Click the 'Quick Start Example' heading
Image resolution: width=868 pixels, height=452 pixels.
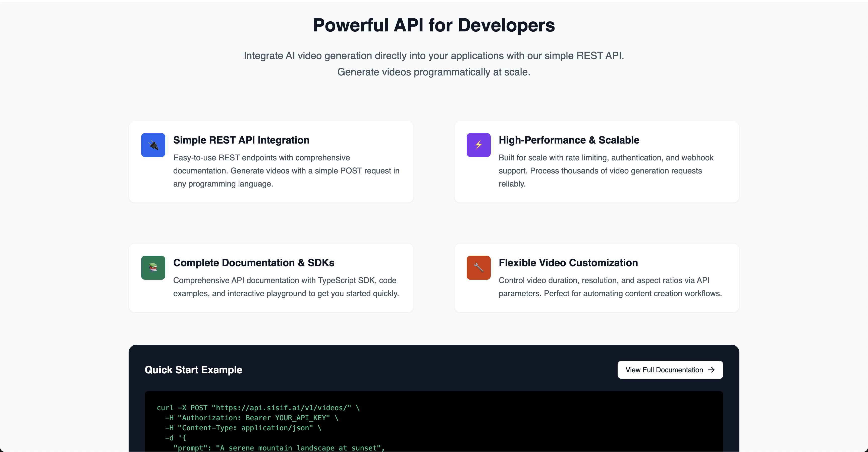pos(193,370)
